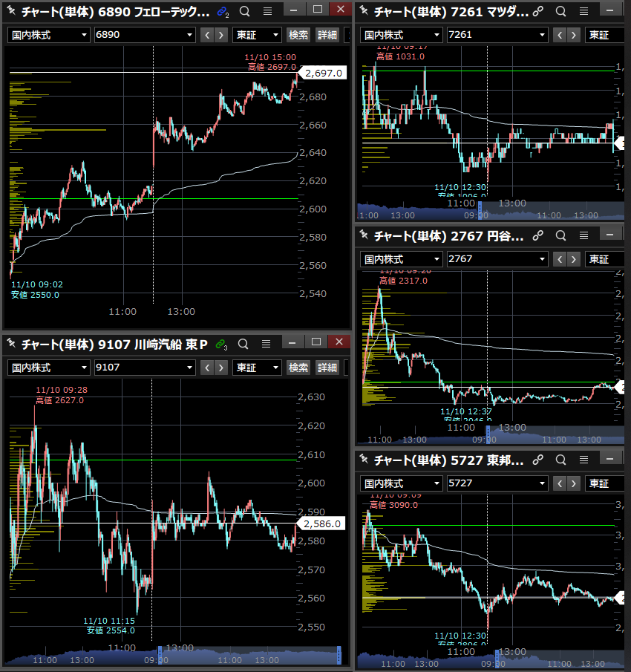Open the search magnifier in 9107 chart title bar
The height and width of the screenshot is (672, 631).
point(243,344)
